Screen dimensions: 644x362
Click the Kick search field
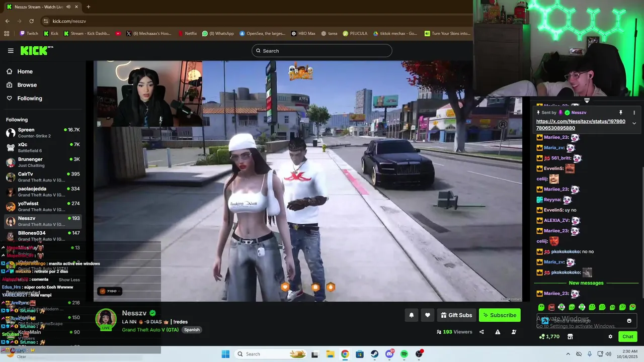click(321, 51)
